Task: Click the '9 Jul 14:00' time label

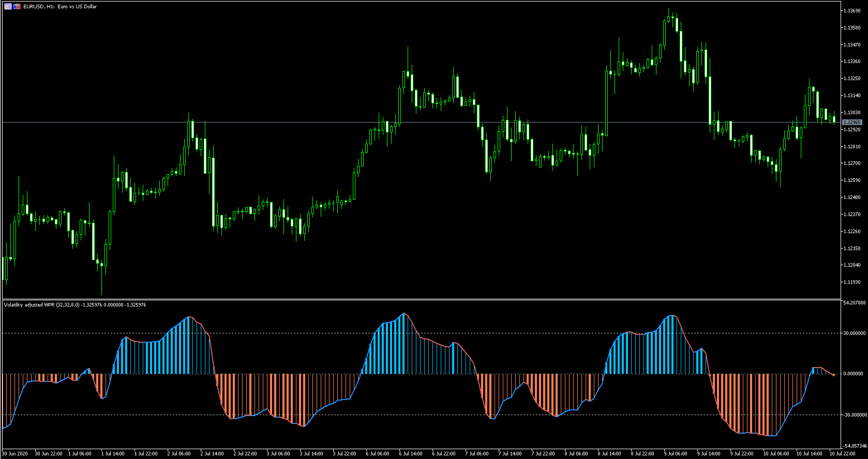Action: click(709, 454)
